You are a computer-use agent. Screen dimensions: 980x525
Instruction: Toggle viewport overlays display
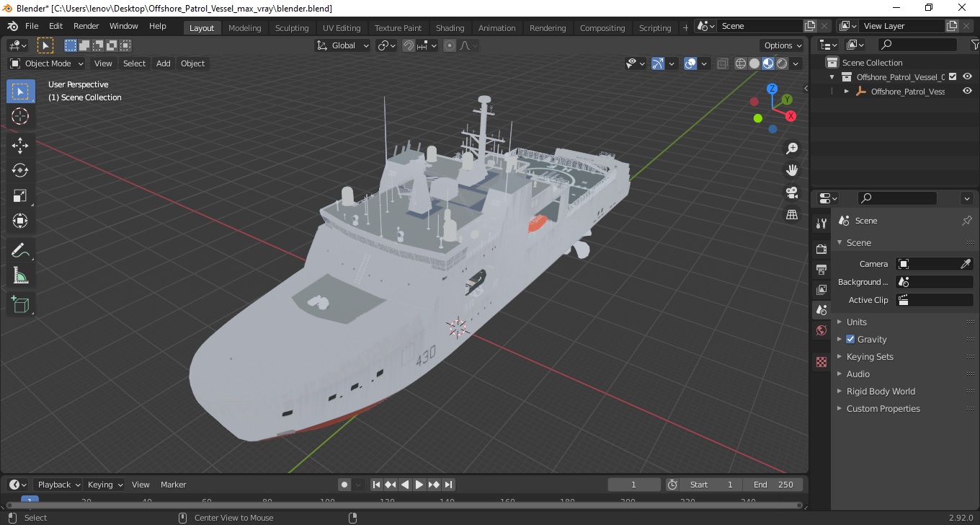pos(690,63)
